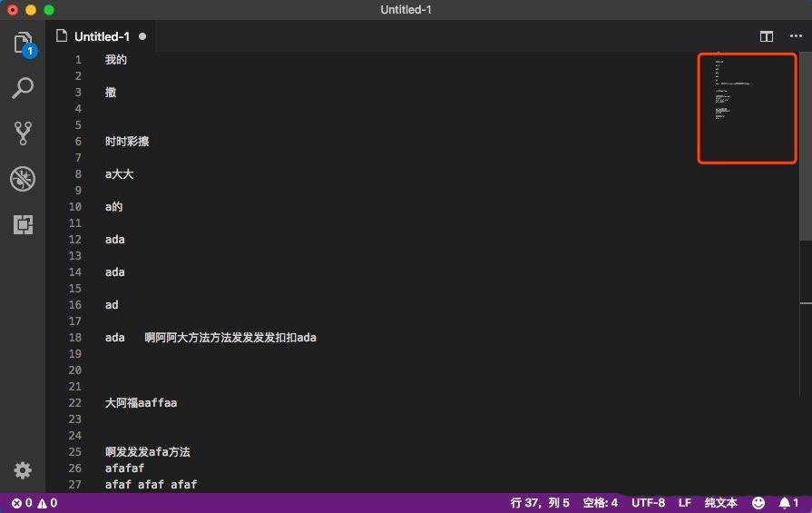Place cursor in text 啊发发发afa方法
This screenshot has width=812, height=513.
(x=148, y=452)
